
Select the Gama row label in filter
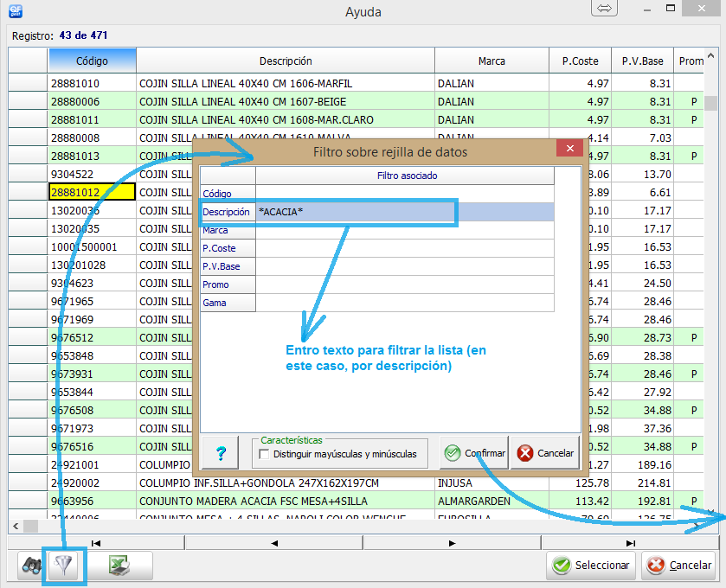pos(228,303)
